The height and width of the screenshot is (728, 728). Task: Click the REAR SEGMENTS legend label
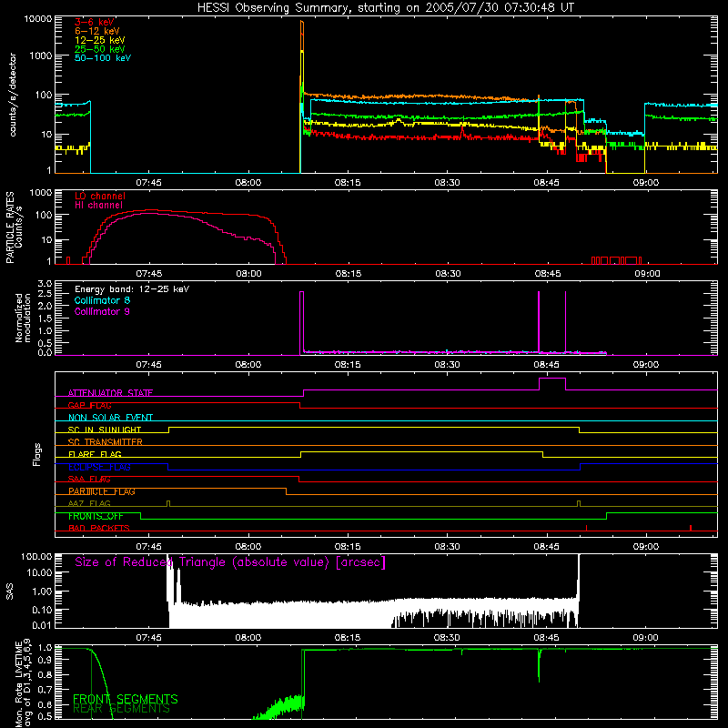click(x=122, y=709)
